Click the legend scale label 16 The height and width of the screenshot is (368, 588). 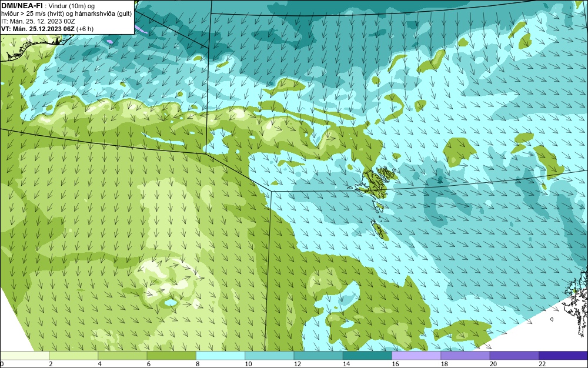395,364
